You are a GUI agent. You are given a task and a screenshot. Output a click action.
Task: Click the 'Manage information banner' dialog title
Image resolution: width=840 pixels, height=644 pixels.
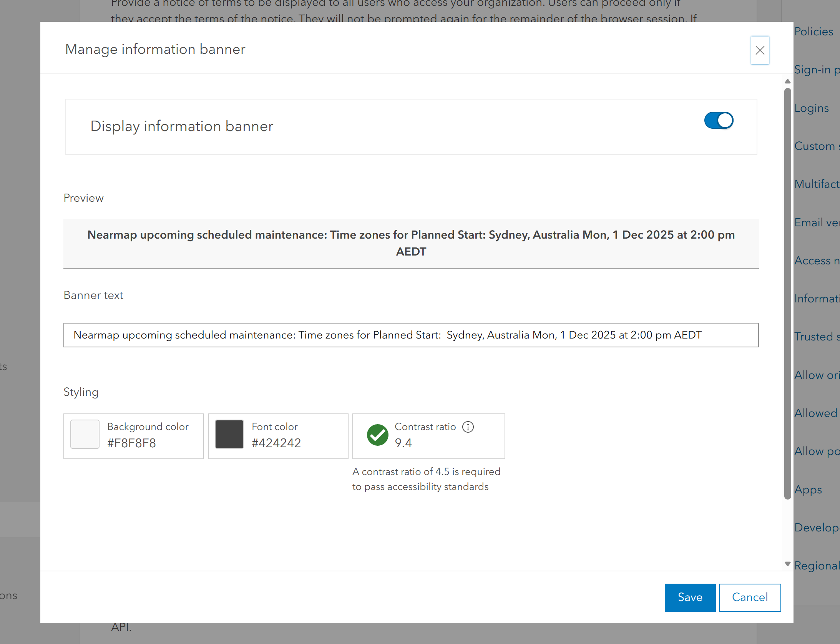pyautogui.click(x=155, y=49)
